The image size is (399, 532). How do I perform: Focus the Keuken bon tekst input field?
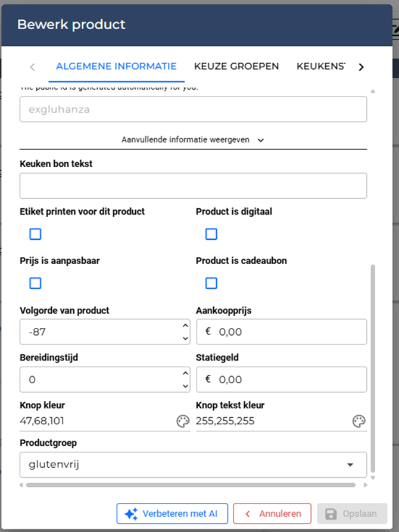pyautogui.click(x=193, y=186)
